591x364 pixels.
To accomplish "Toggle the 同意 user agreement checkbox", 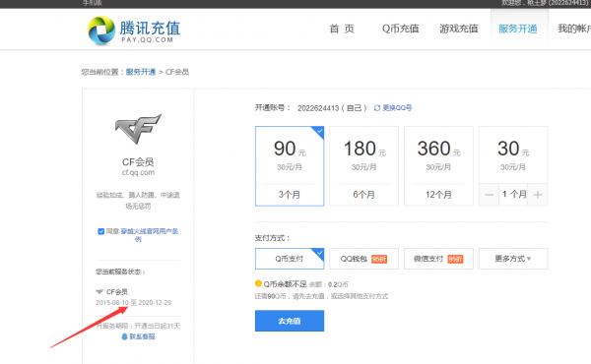I will (101, 231).
